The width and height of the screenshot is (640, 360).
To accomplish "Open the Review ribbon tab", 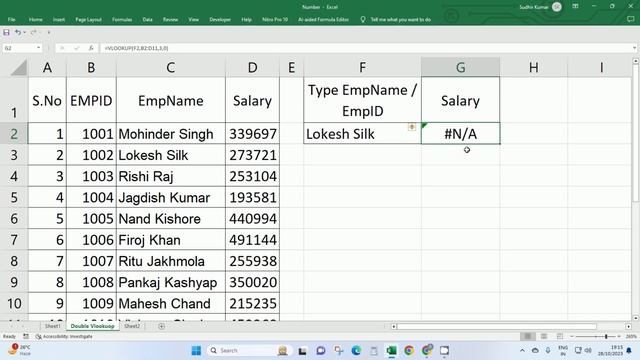I will click(x=170, y=19).
